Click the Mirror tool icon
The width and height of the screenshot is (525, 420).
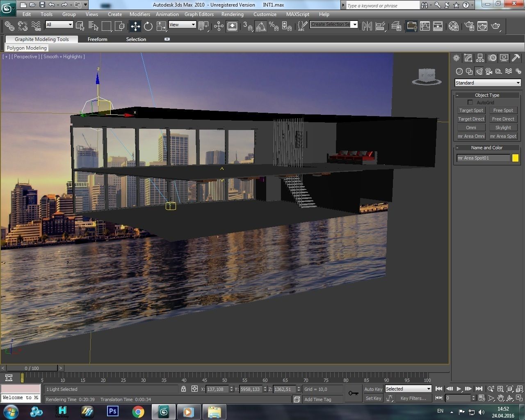[x=367, y=26]
